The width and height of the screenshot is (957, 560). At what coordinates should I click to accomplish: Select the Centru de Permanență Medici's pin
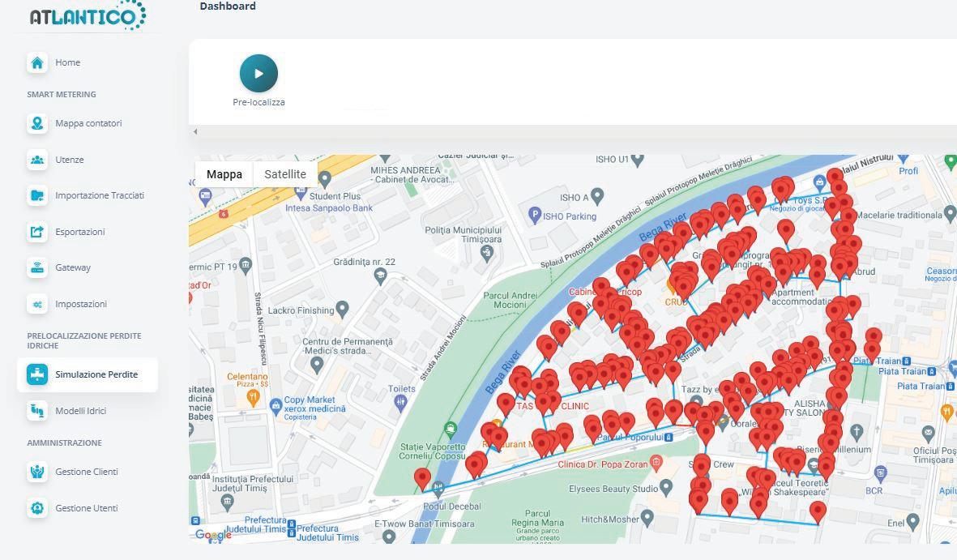pos(316,365)
